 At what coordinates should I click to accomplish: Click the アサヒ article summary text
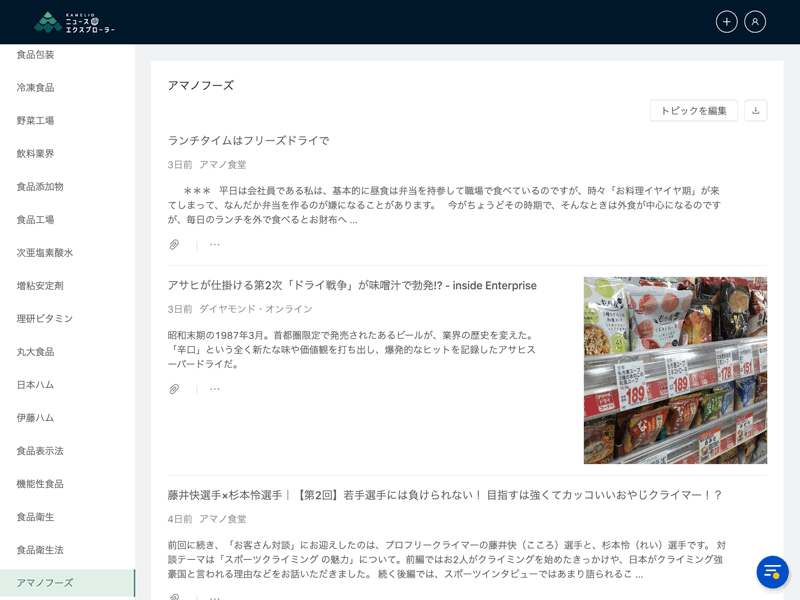(x=352, y=350)
